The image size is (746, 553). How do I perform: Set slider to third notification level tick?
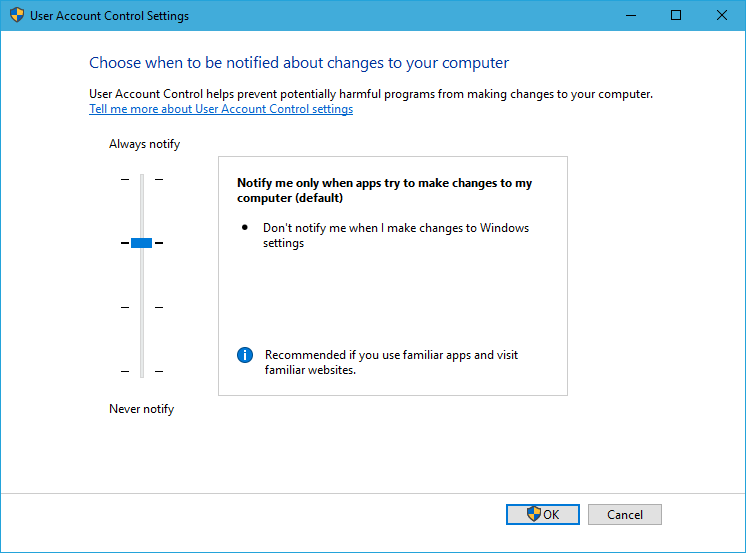(142, 307)
